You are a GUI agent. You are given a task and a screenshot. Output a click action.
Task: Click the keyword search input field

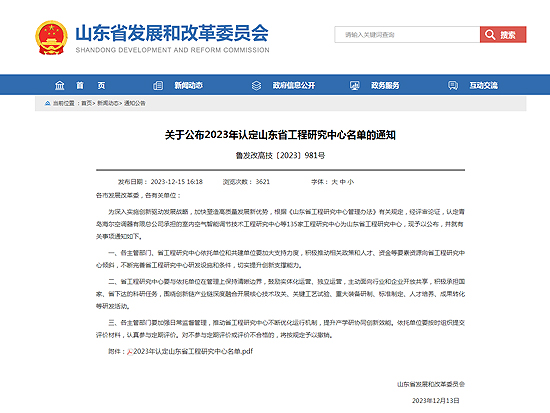click(x=407, y=35)
